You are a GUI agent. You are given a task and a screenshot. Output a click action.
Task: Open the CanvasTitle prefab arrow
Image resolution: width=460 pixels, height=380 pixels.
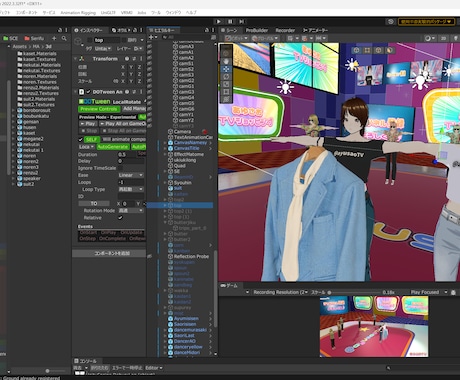tap(210, 148)
